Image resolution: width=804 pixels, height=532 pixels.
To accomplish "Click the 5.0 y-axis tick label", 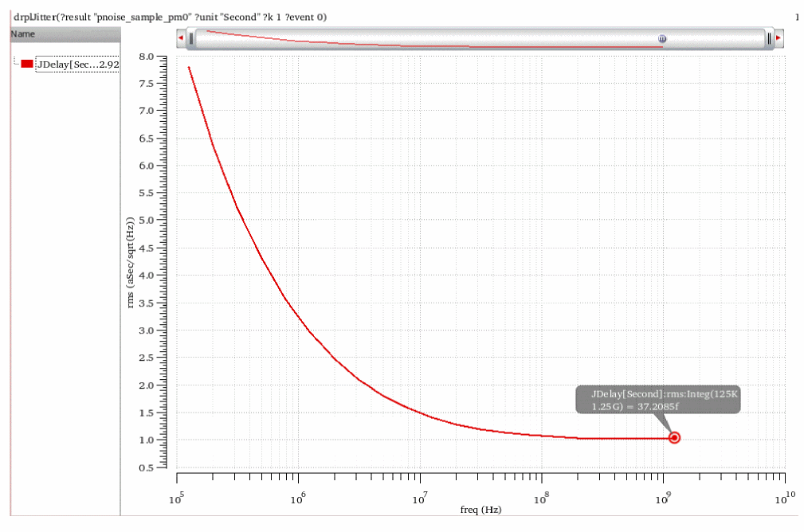I will 146,221.
